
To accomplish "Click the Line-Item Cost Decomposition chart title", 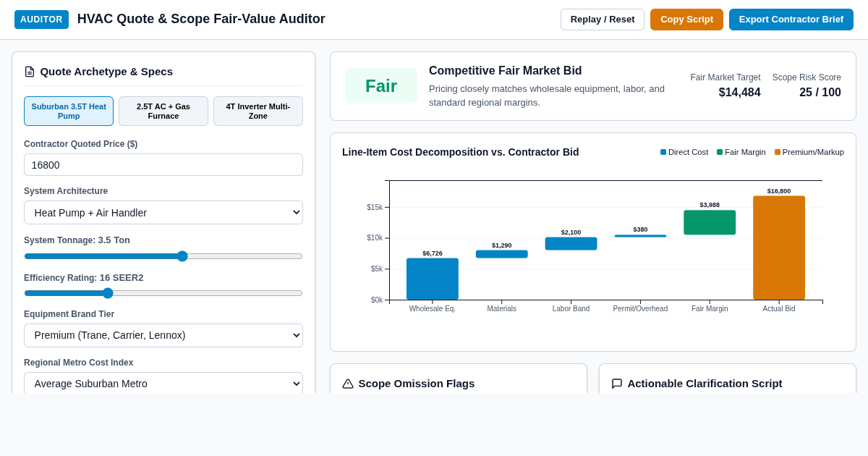I will [x=461, y=152].
